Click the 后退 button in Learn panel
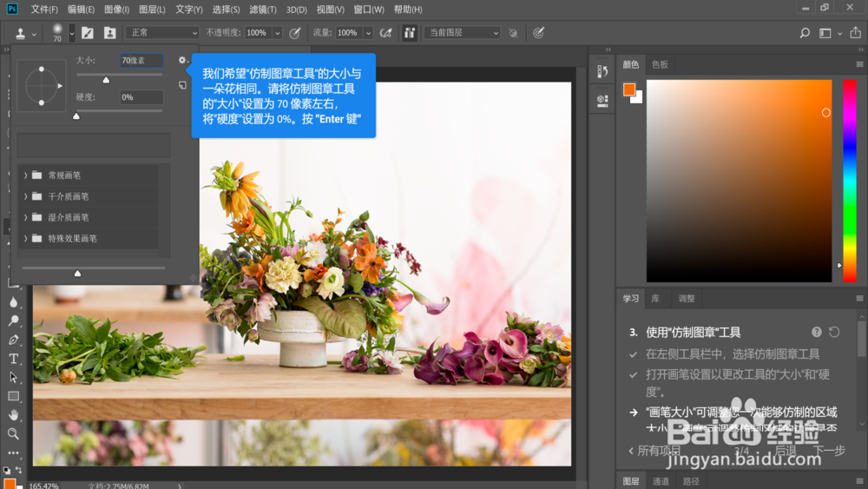Viewport: 868px width, 489px height. click(785, 451)
